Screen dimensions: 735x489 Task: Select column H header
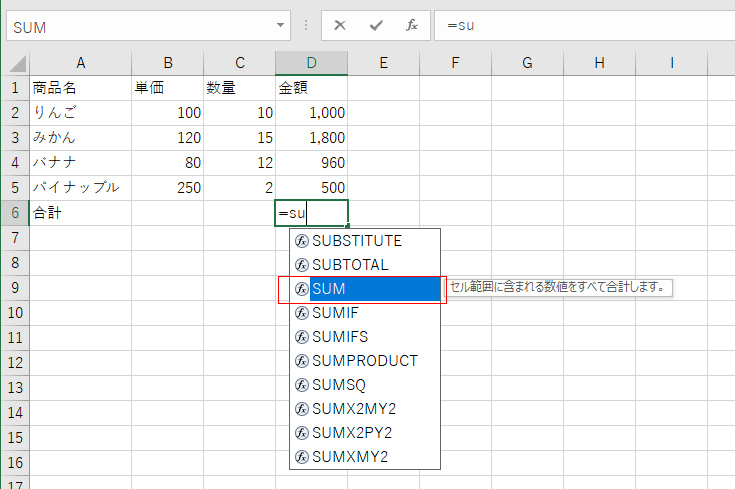599,63
